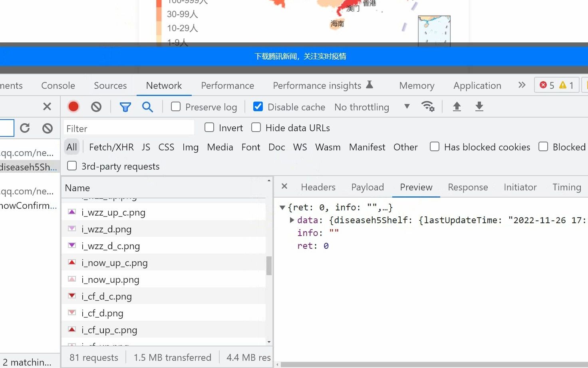Open the No throttling dropdown
This screenshot has height=368, width=588.
362,107
